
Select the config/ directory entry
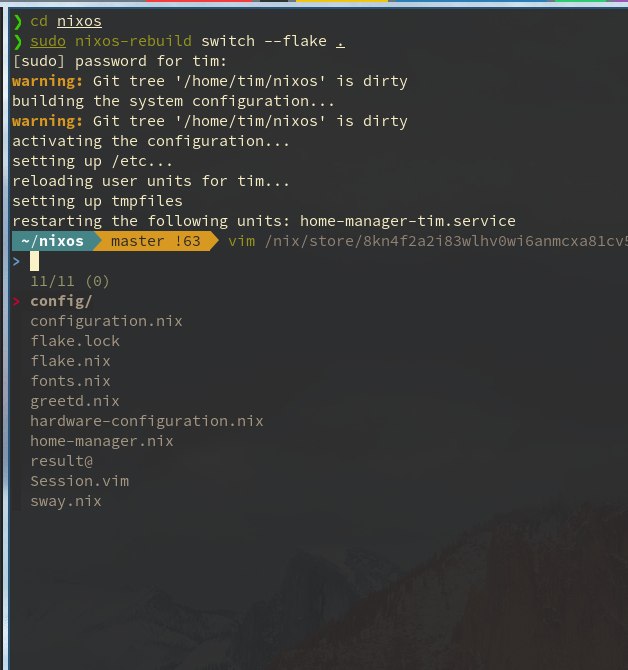pyautogui.click(x=61, y=301)
